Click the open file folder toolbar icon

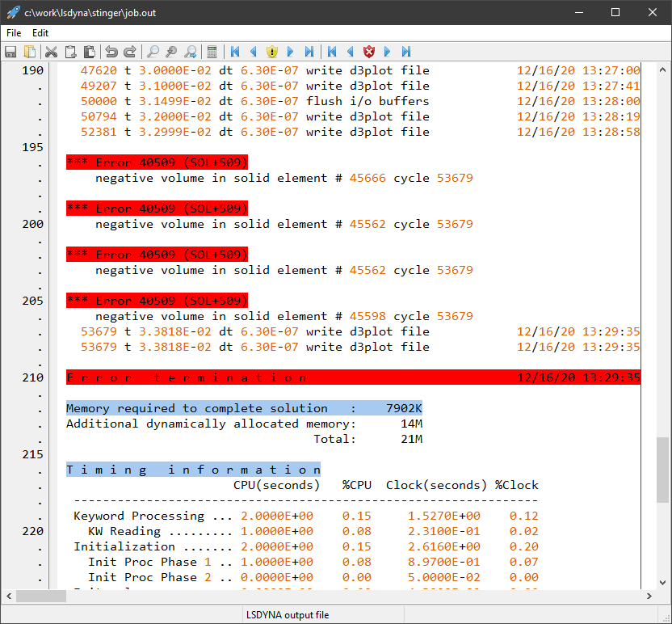click(30, 52)
